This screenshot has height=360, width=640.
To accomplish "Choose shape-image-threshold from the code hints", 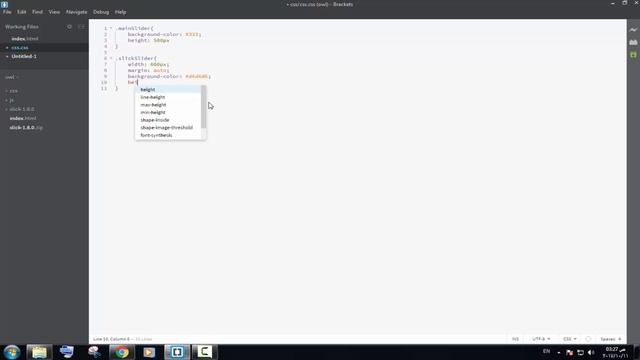I will click(x=168, y=128).
